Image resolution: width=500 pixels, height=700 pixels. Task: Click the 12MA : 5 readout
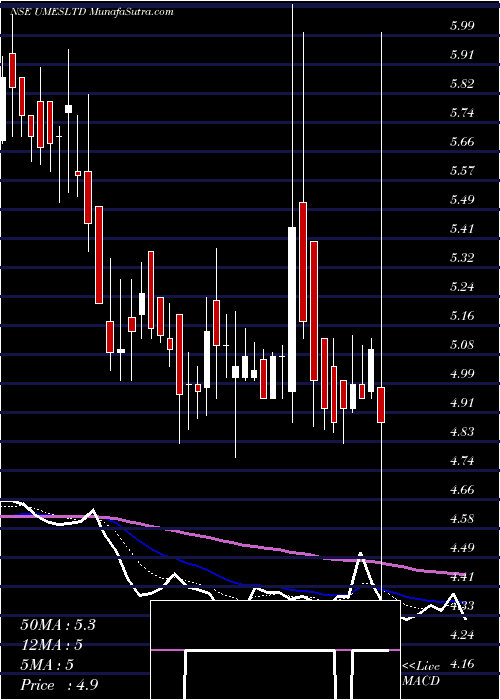pyautogui.click(x=53, y=645)
